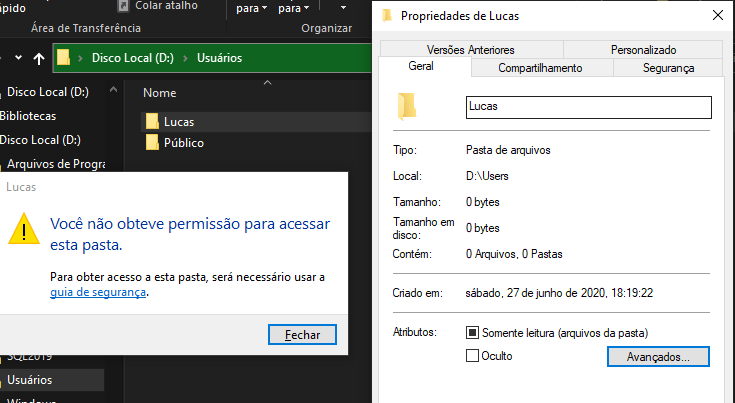This screenshot has width=735, height=403.
Task: Click the Pasta de arquivos type text
Action: [x=508, y=150]
